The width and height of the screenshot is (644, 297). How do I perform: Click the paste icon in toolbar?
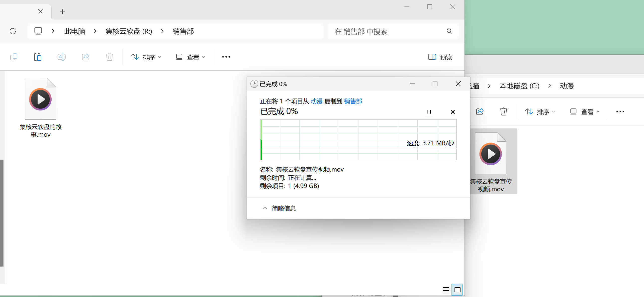point(37,57)
